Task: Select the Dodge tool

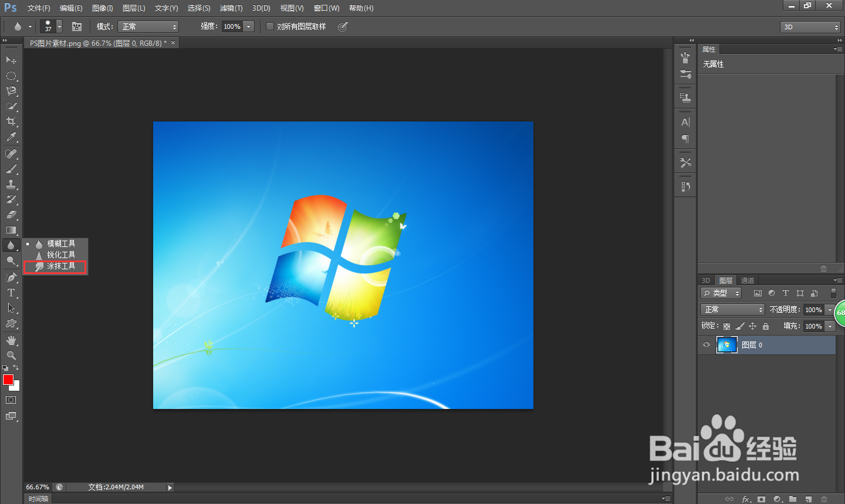Action: tap(11, 261)
